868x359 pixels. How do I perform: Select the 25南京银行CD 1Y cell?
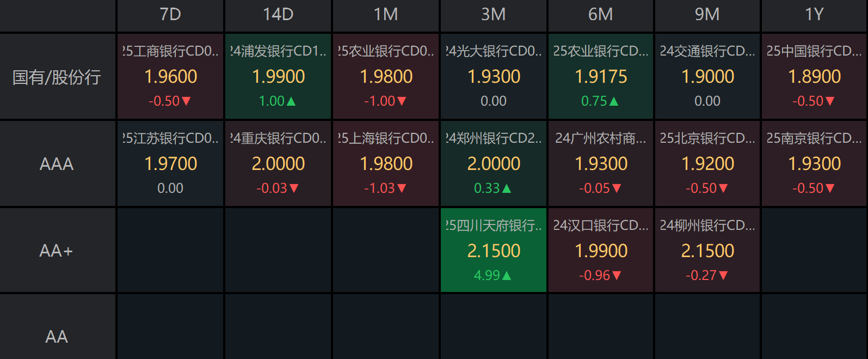pyautogui.click(x=814, y=163)
